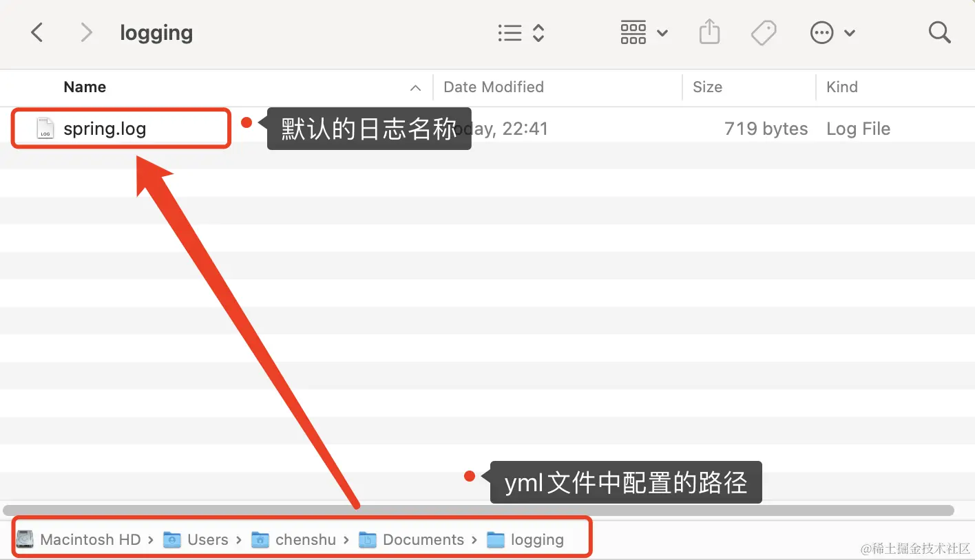Viewport: 975px width, 560px height.
Task: Toggle sort direction arrow in Name header
Action: (x=415, y=87)
